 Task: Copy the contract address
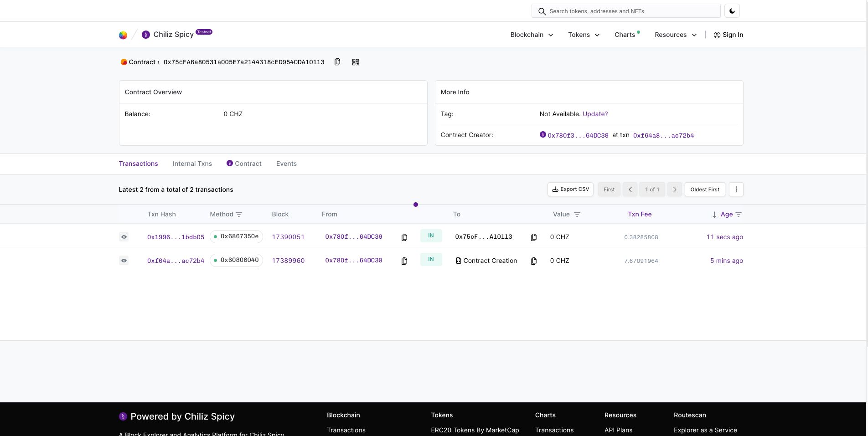click(337, 62)
